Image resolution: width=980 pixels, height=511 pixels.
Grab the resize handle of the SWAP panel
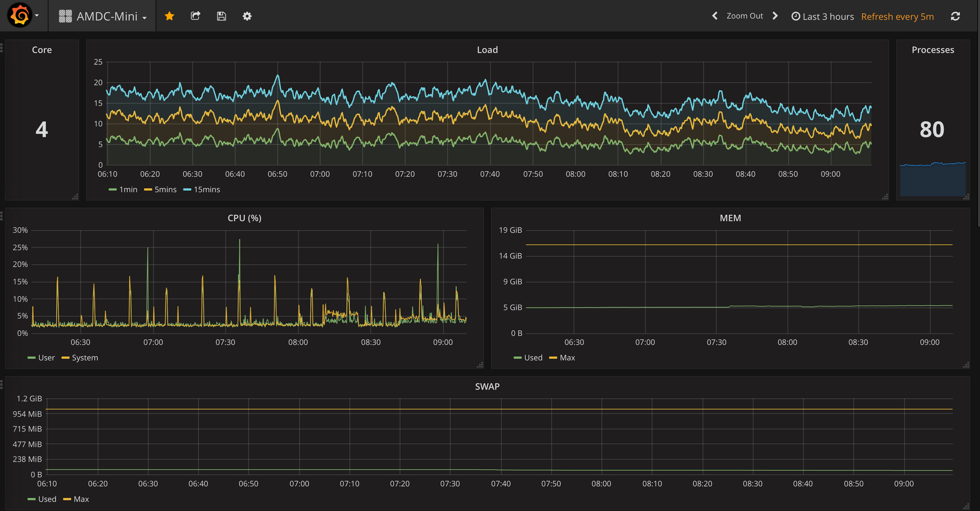click(x=966, y=506)
